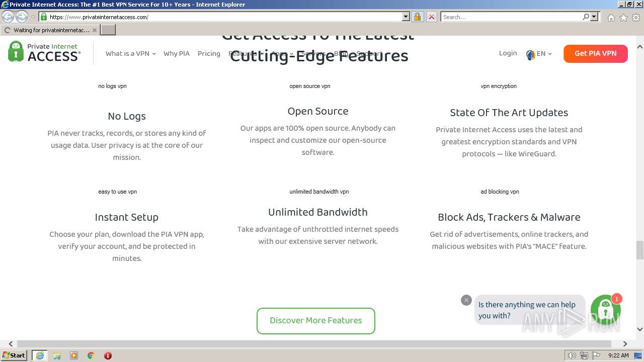Screen dimensions: 644x362
Task: Click the horizontal scroll left arrow
Action: point(11,344)
